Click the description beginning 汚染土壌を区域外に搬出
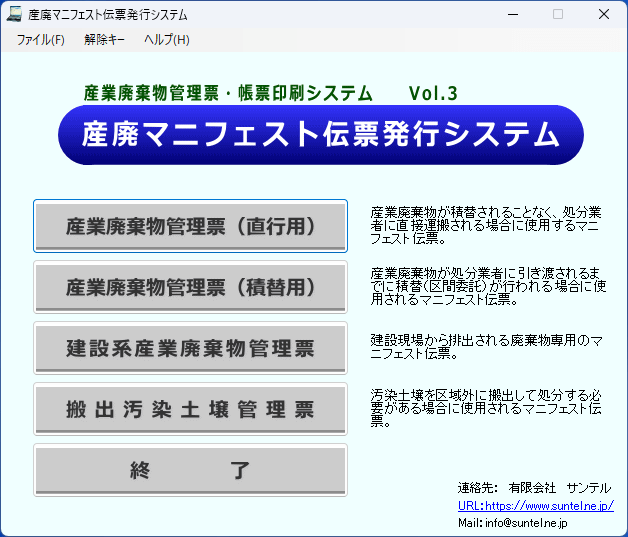628x537 pixels. click(486, 408)
